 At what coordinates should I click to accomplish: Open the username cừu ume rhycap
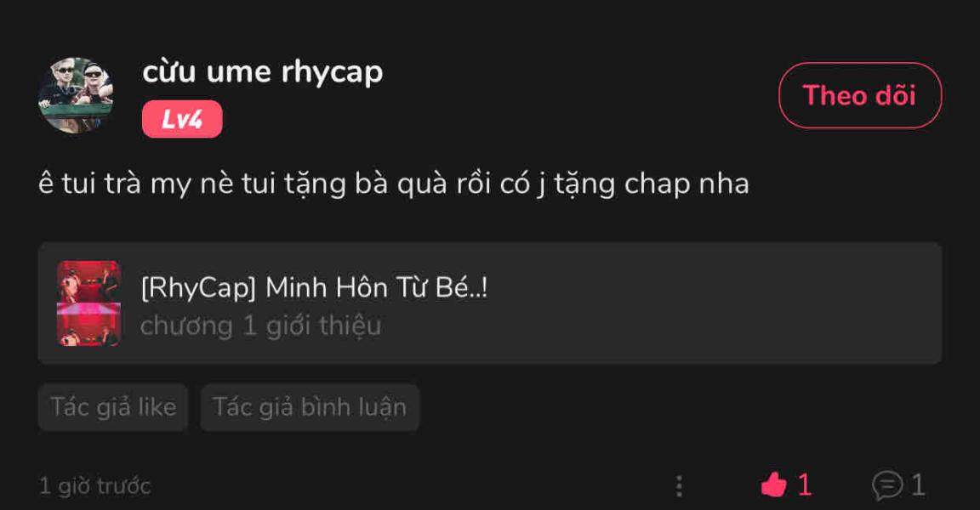[263, 73]
